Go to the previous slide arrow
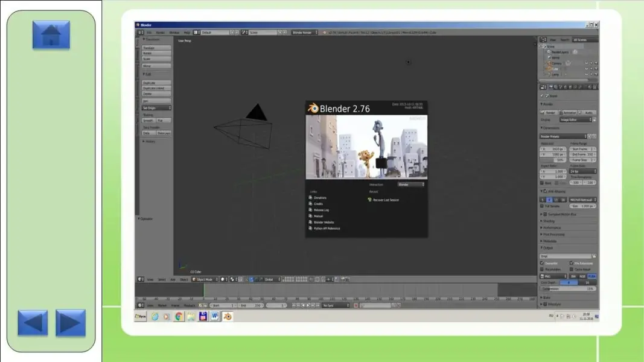The width and height of the screenshot is (644, 362). click(33, 323)
